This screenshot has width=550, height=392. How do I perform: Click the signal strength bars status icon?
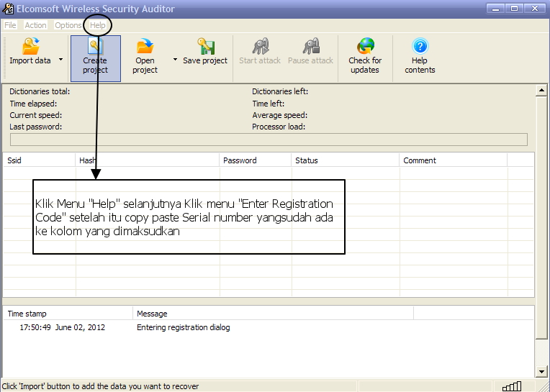click(512, 386)
